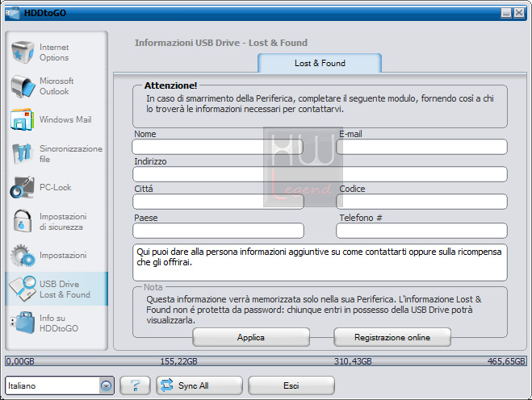Open the Impostazioni gears icon
Image resolution: width=532 pixels, height=400 pixels.
point(23,255)
